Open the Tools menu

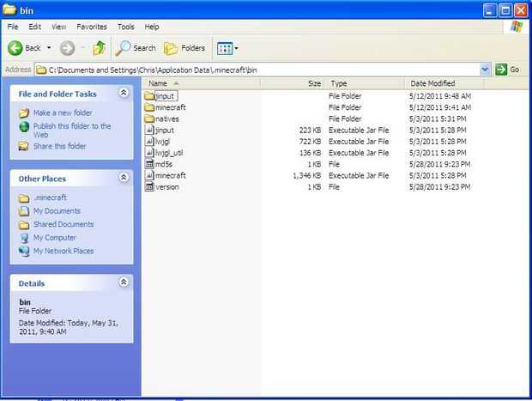click(126, 27)
